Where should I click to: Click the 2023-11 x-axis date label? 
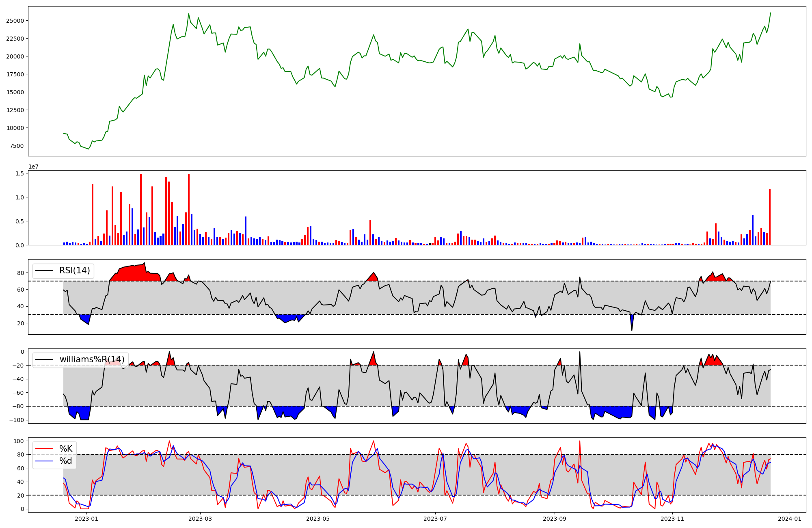pos(672,519)
